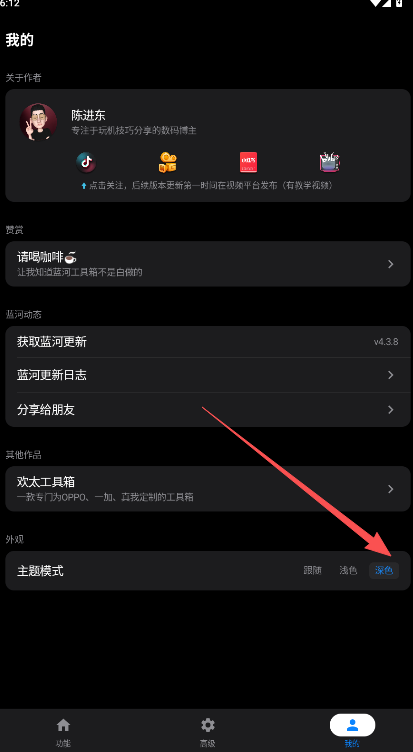Tap the battery icon in status bar
Viewport: 413px width, 752px height.
coord(399,3)
